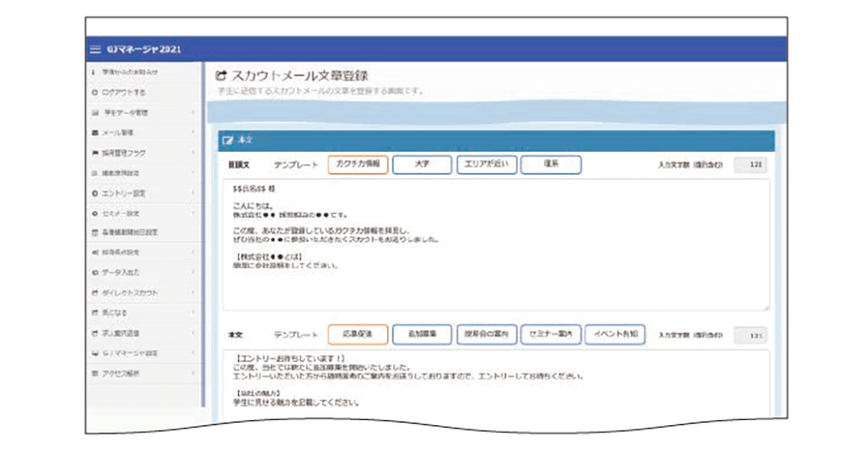The height and width of the screenshot is (453, 868).
Task: Expand the セミナー設定 submenu arrow
Action: click(192, 213)
